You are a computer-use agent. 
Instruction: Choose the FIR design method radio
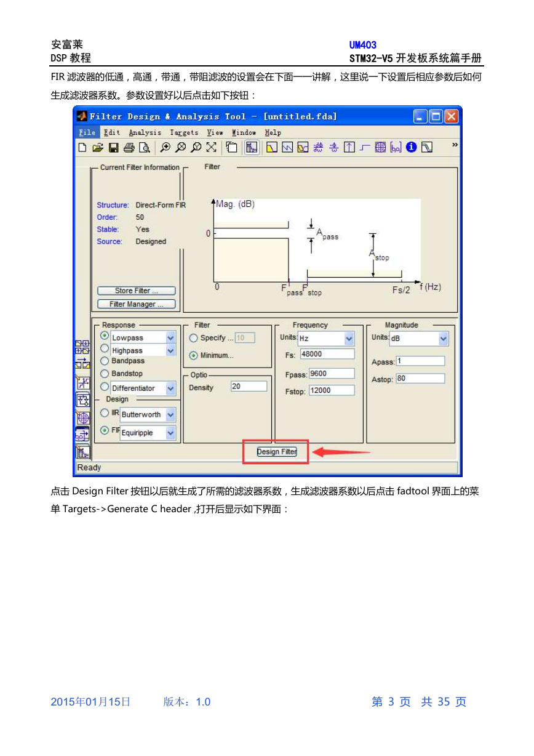click(x=105, y=430)
